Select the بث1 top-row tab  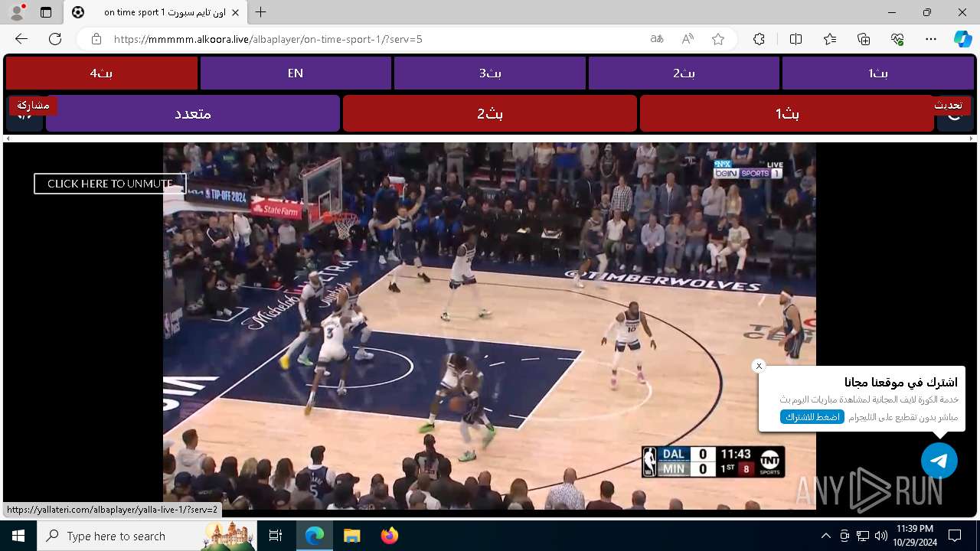[x=877, y=73]
